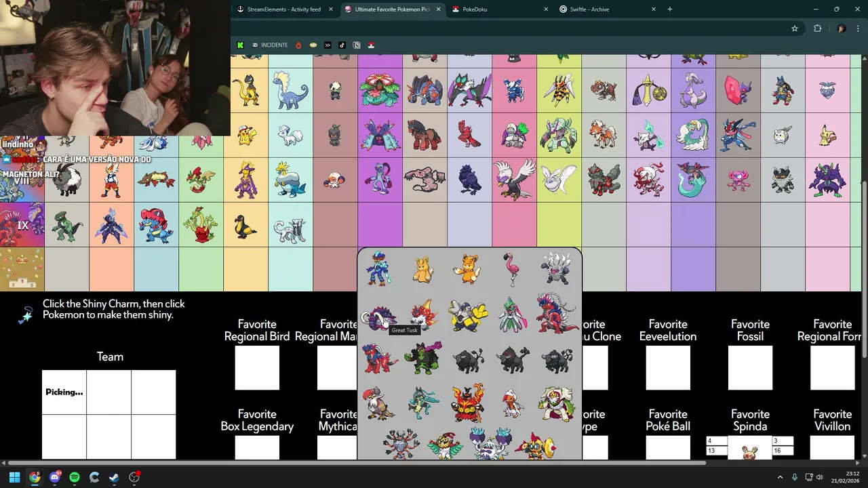Click the Spinda field showing 4
Screen dimensions: 868x488
point(717,441)
